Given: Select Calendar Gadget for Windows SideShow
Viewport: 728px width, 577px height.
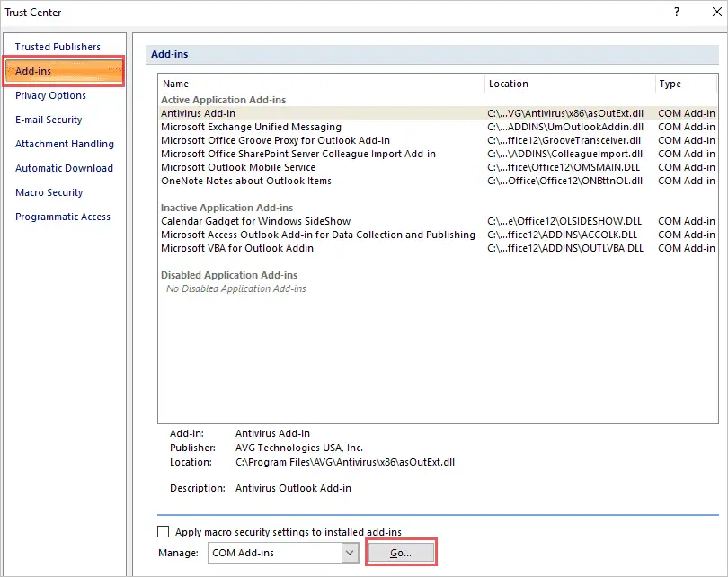Looking at the screenshot, I should point(438,221).
